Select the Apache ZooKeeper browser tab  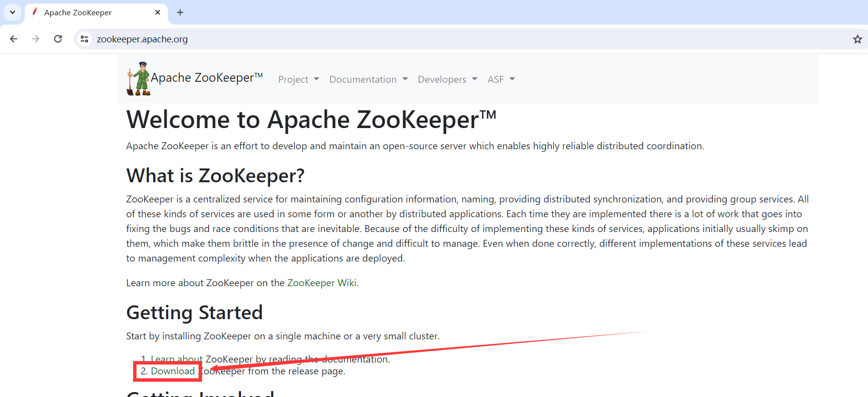pos(96,13)
